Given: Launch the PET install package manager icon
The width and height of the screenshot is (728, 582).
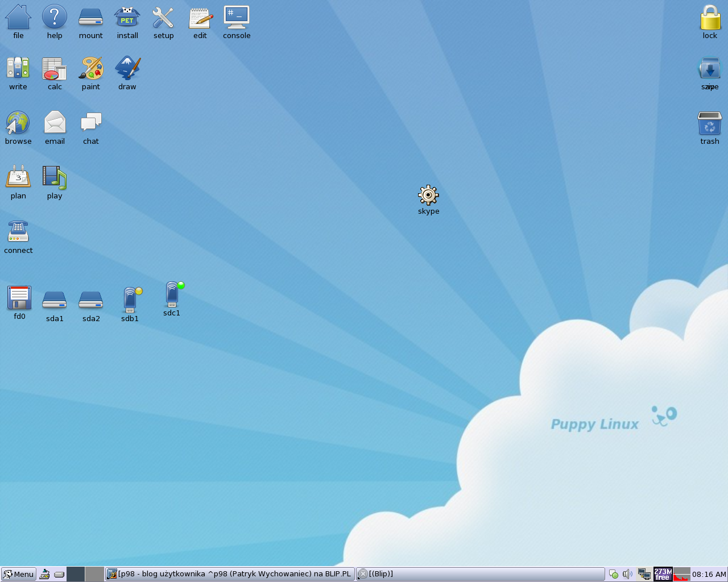Looking at the screenshot, I should (x=127, y=18).
